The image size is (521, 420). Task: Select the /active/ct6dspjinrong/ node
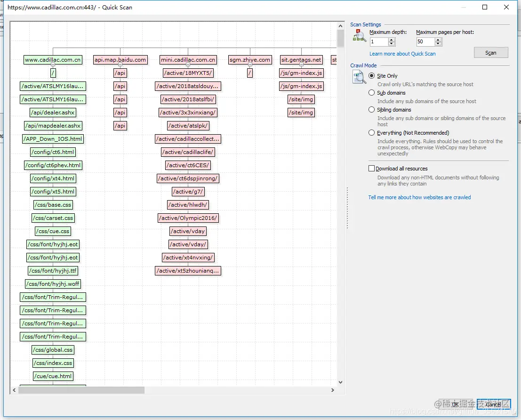click(x=188, y=178)
